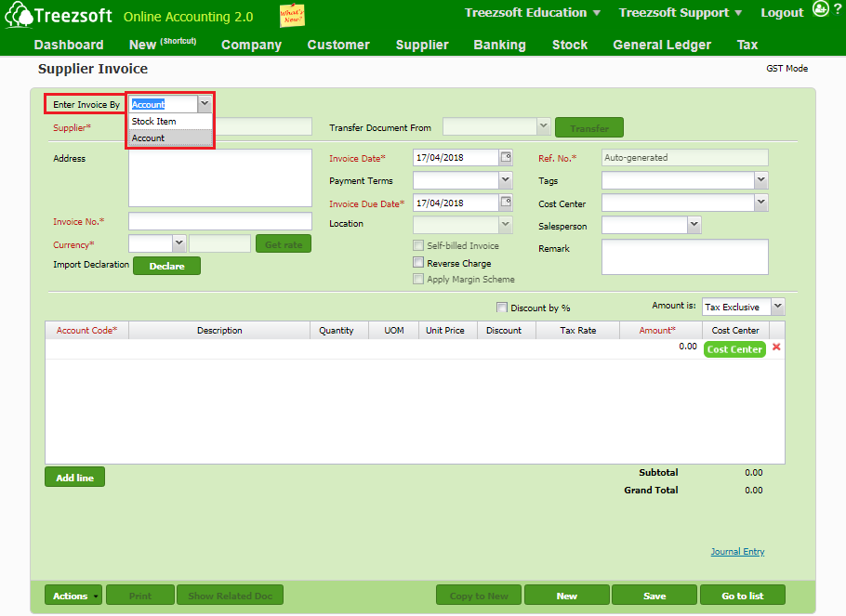Image resolution: width=846 pixels, height=616 pixels.
Task: Click the green Cost Center line button
Action: (x=734, y=349)
